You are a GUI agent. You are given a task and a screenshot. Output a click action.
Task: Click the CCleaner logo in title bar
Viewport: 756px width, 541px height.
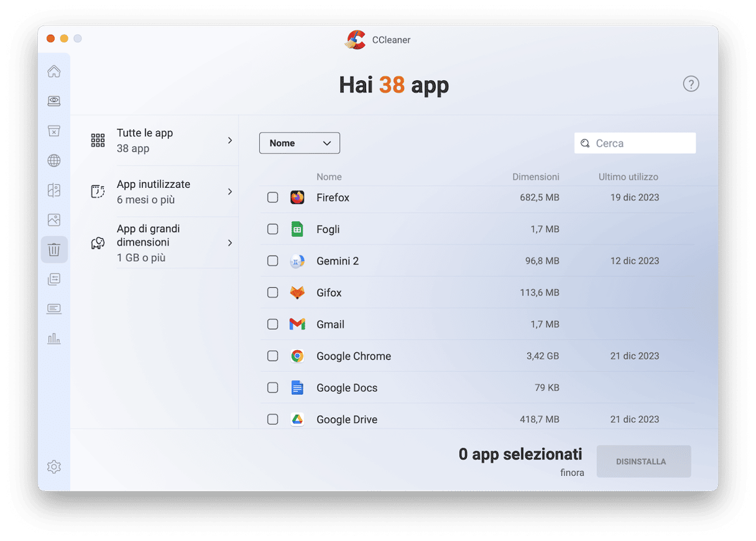click(356, 40)
